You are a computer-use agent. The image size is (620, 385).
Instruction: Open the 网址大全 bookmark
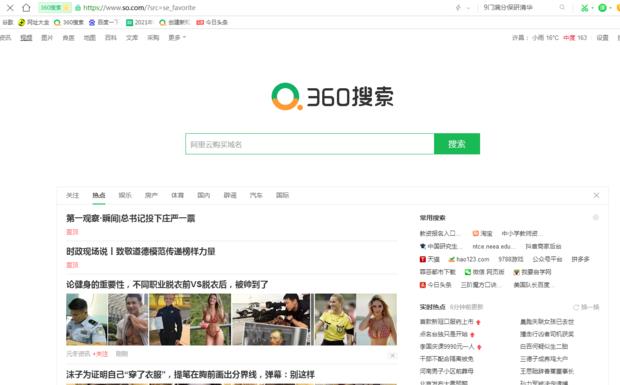(34, 22)
